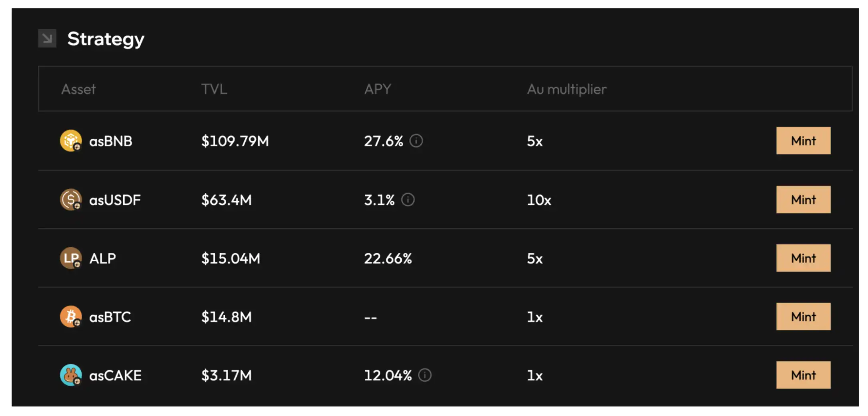Mint asUSDF using its Mint button
This screenshot has height=416, width=868.
click(x=803, y=200)
